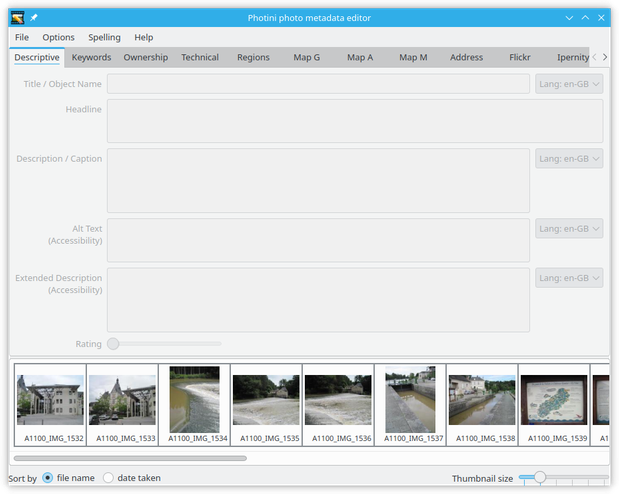Select thumbnail A1100_IMG_1534

tap(195, 405)
